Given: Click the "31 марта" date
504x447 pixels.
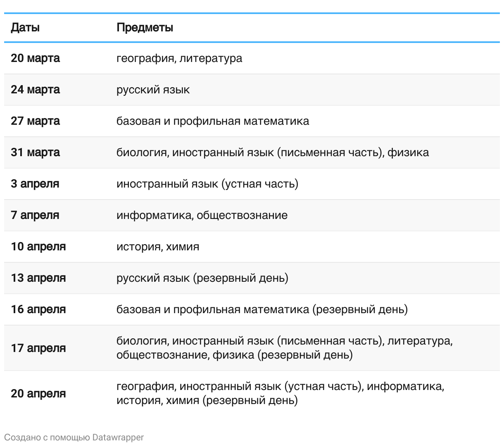Looking at the screenshot, I should click(x=35, y=152).
